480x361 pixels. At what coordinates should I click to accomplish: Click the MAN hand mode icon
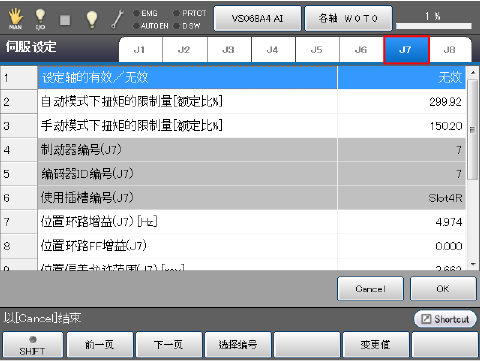[x=16, y=19]
